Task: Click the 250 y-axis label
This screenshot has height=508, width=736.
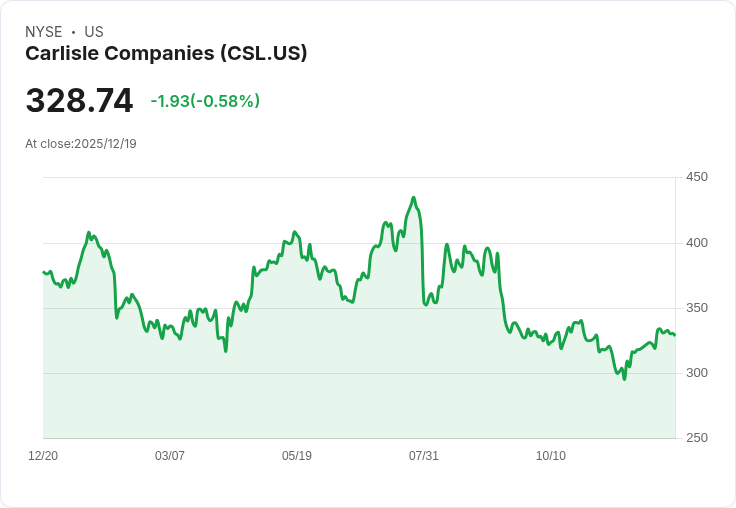Action: tap(696, 438)
